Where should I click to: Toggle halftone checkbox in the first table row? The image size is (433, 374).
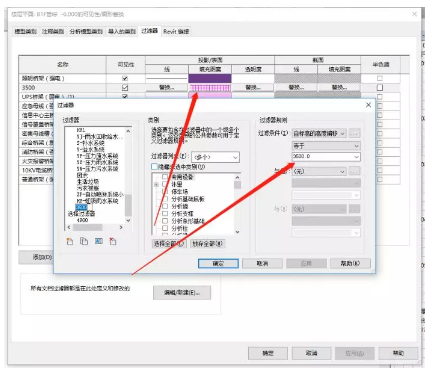380,79
